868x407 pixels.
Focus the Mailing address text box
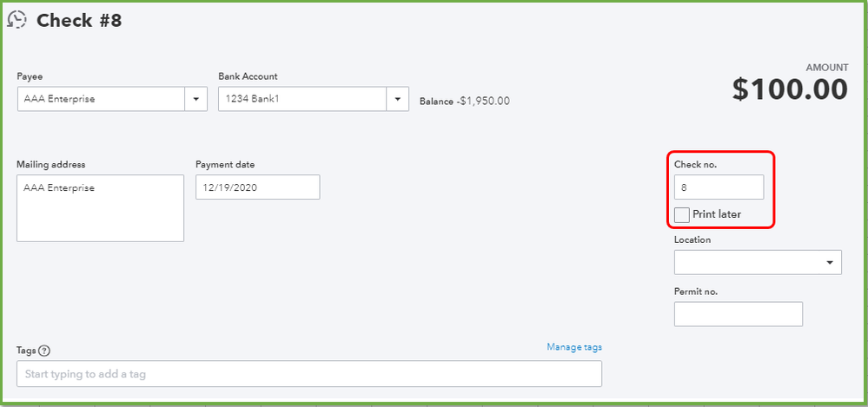click(x=100, y=208)
